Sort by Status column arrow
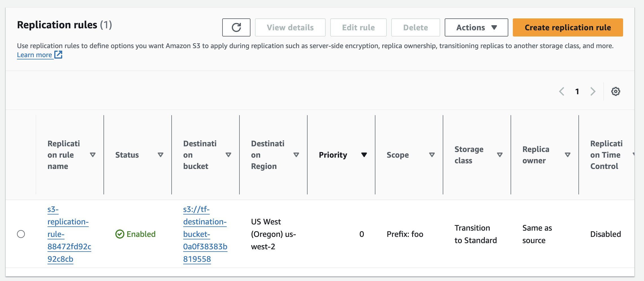 (x=160, y=155)
